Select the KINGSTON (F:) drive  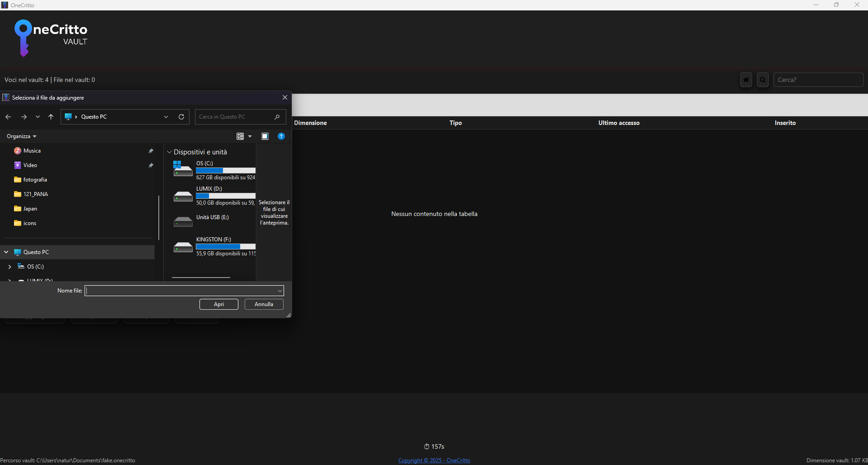(213, 246)
